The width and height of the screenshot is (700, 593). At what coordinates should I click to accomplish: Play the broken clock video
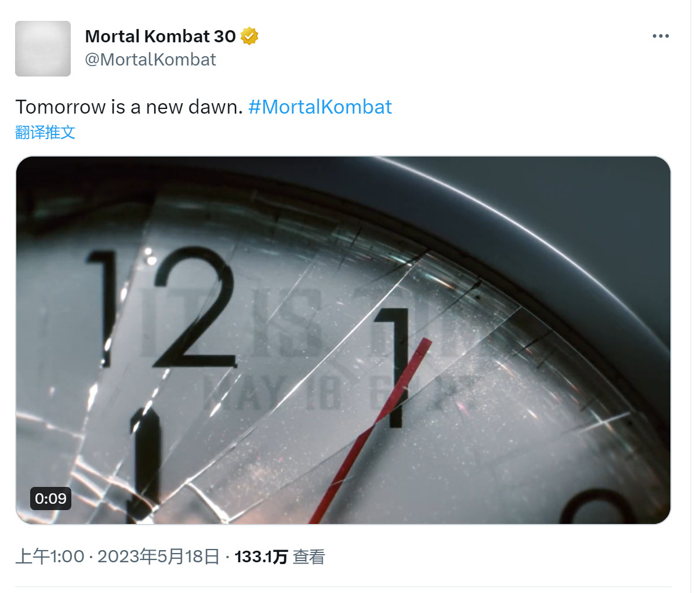(x=343, y=340)
